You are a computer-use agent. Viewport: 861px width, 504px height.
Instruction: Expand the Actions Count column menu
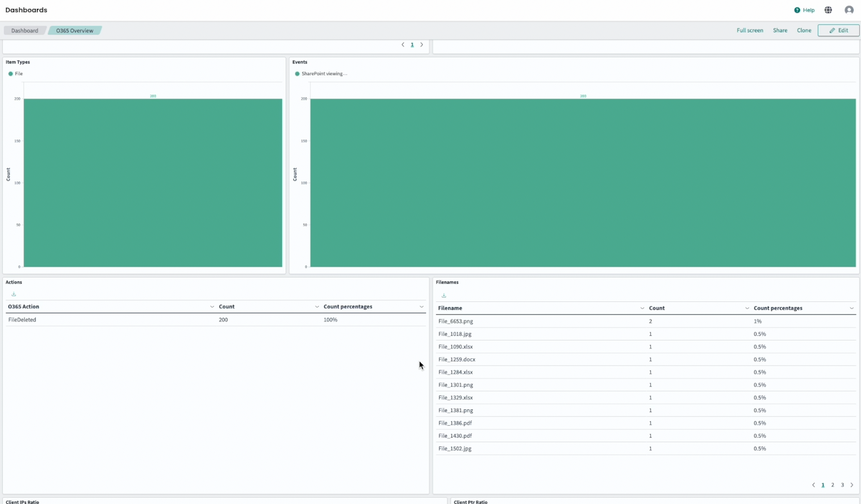[317, 307]
